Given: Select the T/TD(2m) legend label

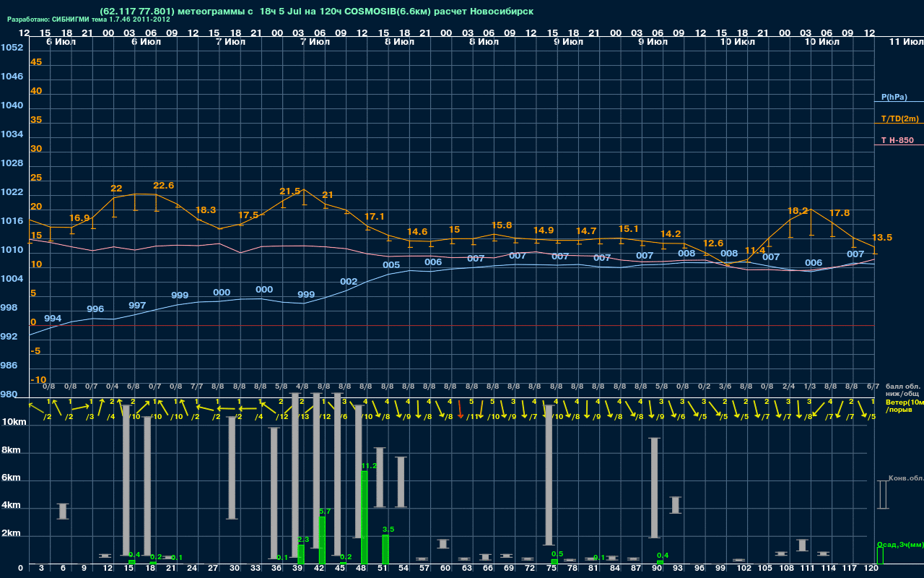Looking at the screenshot, I should tap(900, 118).
